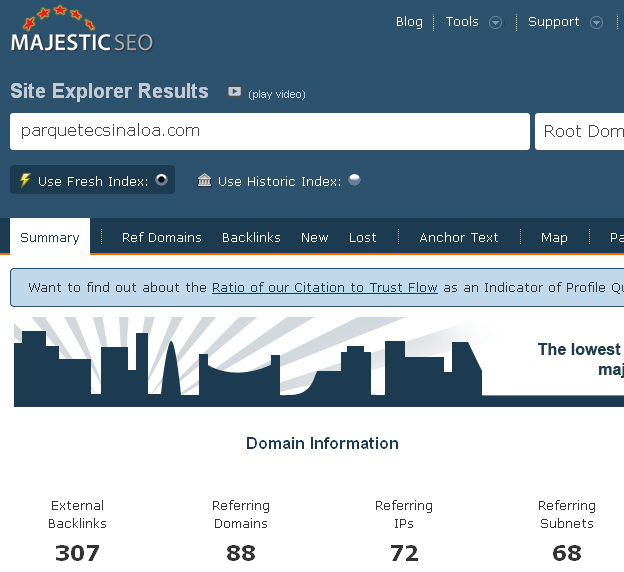Select the Use Historic Index radio button
This screenshot has width=624, height=572.
(x=354, y=180)
